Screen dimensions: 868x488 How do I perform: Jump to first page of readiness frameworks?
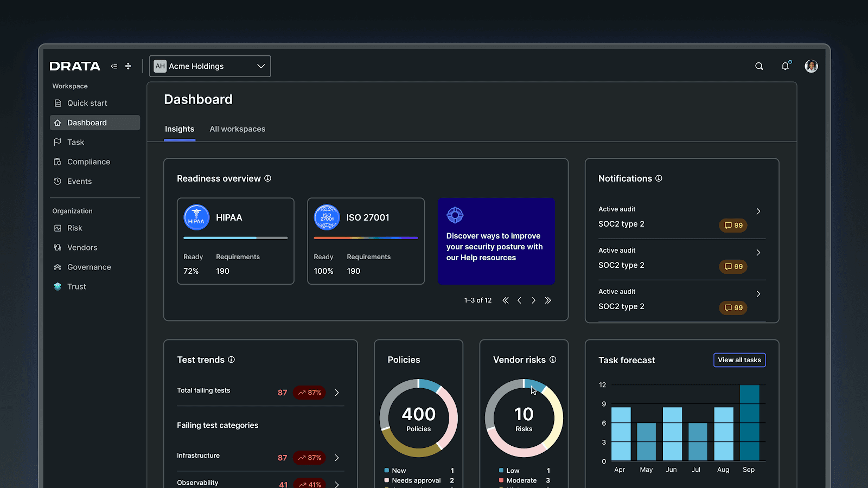[x=506, y=300]
